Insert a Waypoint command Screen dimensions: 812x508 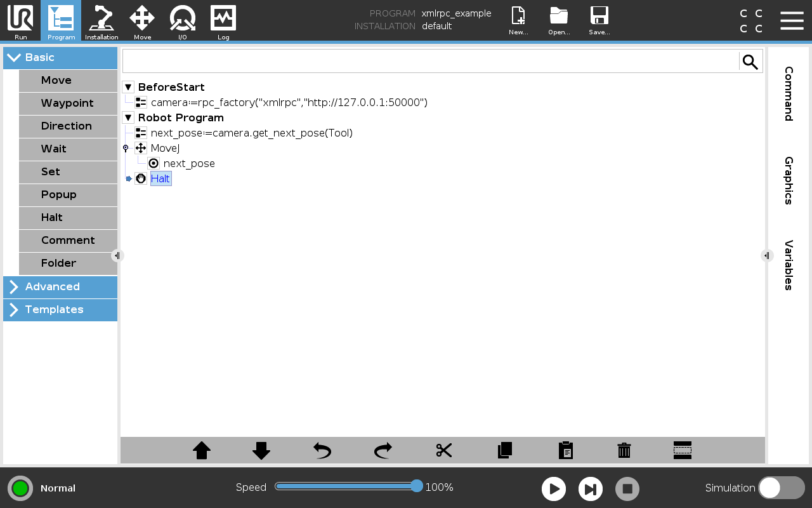click(x=68, y=104)
